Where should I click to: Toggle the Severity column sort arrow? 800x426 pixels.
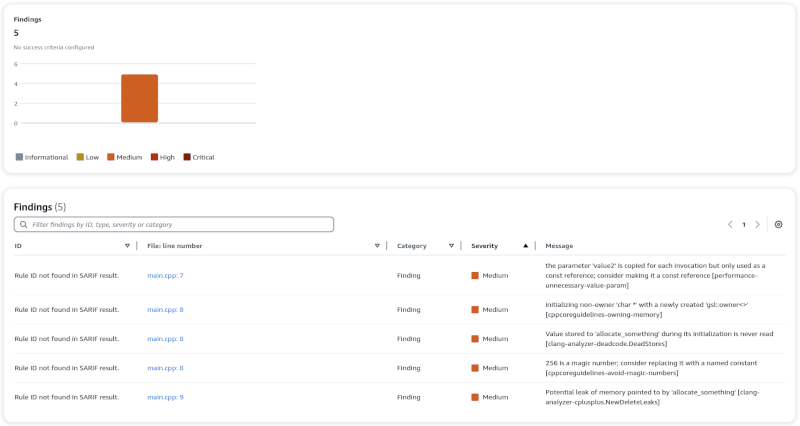[526, 245]
